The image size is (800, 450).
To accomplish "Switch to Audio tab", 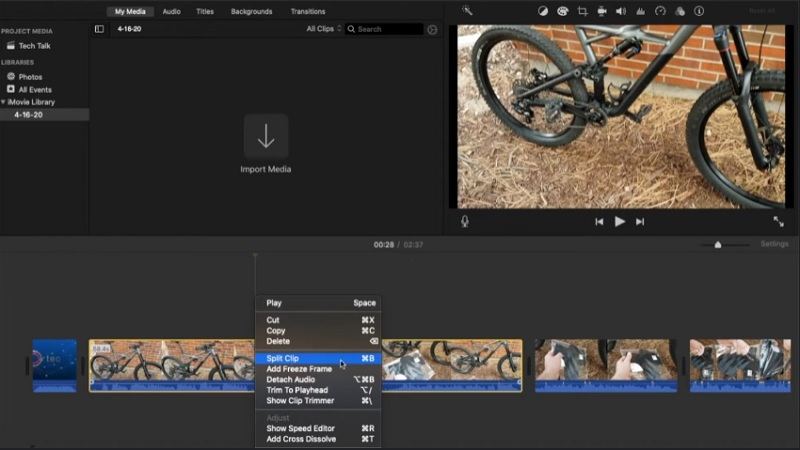I will point(171,11).
